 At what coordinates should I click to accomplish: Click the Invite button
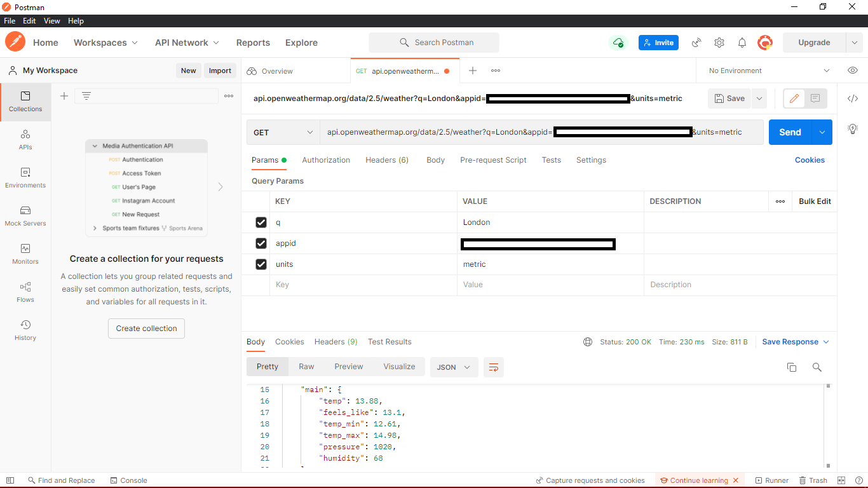coord(658,43)
